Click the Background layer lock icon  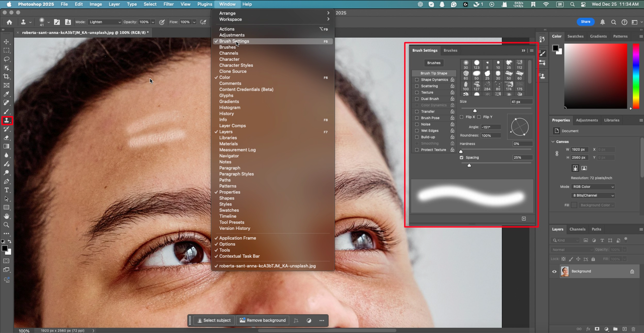point(632,271)
